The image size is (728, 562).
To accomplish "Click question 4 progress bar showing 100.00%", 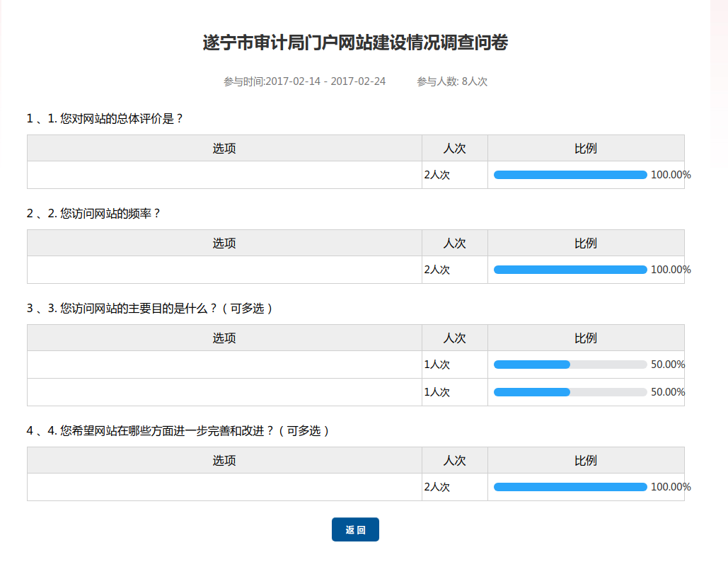I will click(570, 487).
